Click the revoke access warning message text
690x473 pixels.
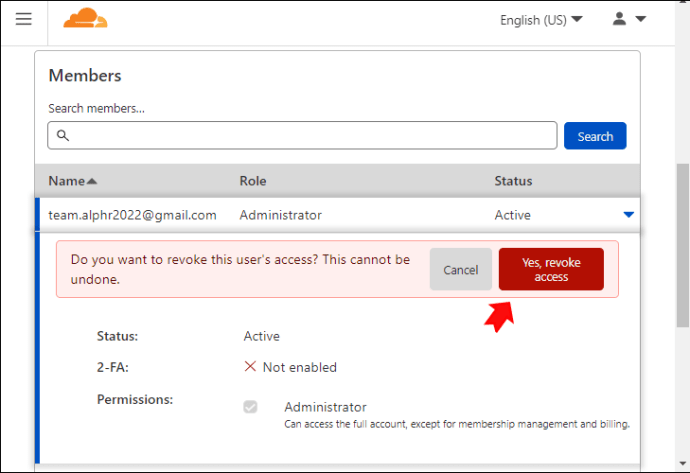point(240,269)
